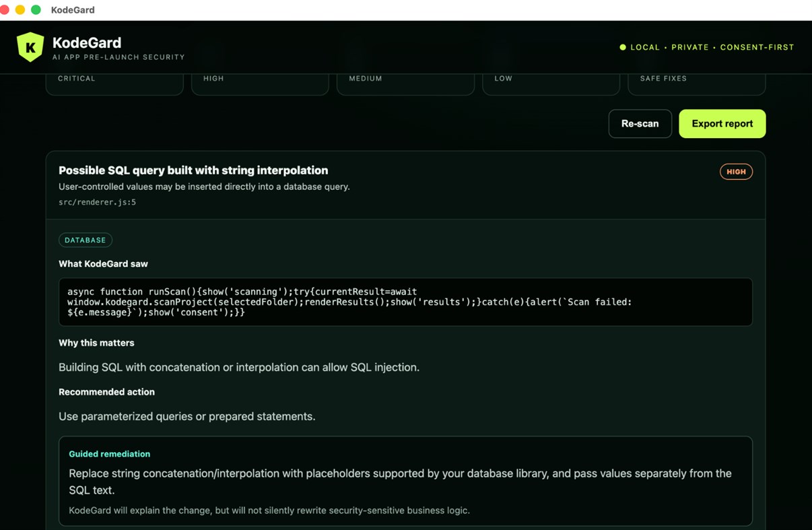Click the finding title about SQL string interpolation
Viewport: 812px width, 530px height.
click(x=193, y=170)
